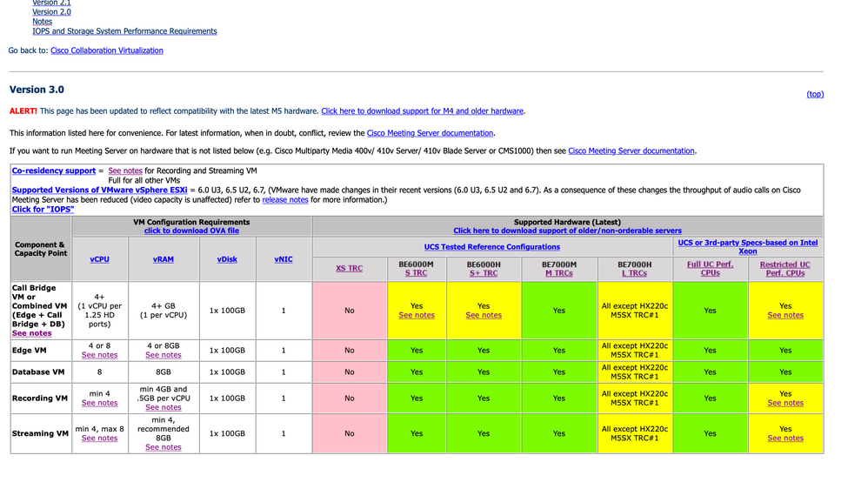Select the Version 3.0 heading

click(37, 90)
